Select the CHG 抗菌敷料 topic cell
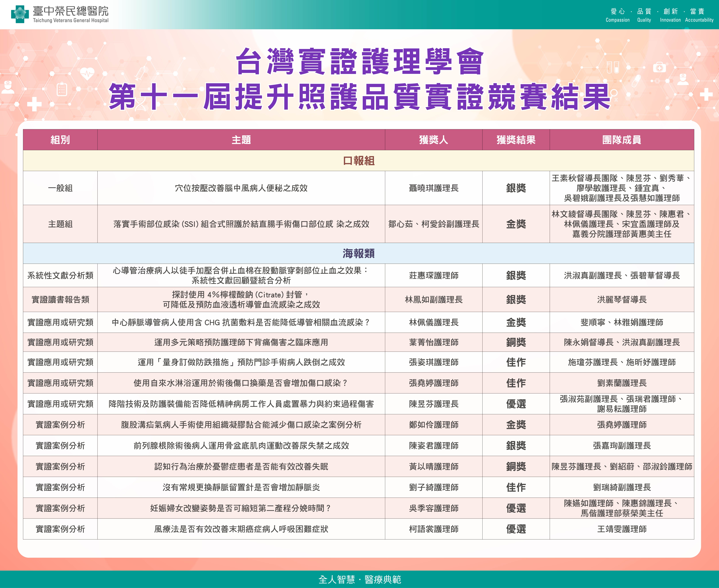The width and height of the screenshot is (719, 588). point(241,322)
